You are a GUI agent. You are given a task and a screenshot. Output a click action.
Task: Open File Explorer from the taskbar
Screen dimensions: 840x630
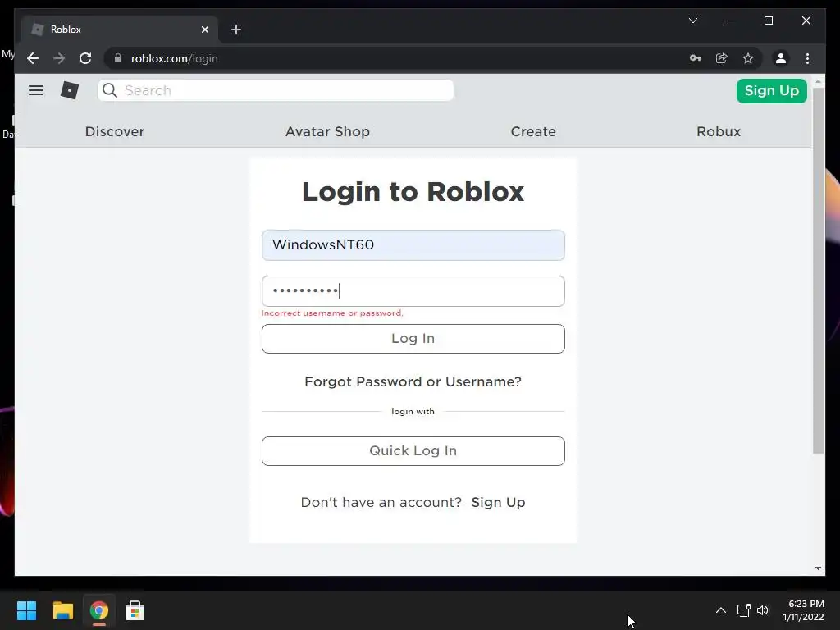62,610
